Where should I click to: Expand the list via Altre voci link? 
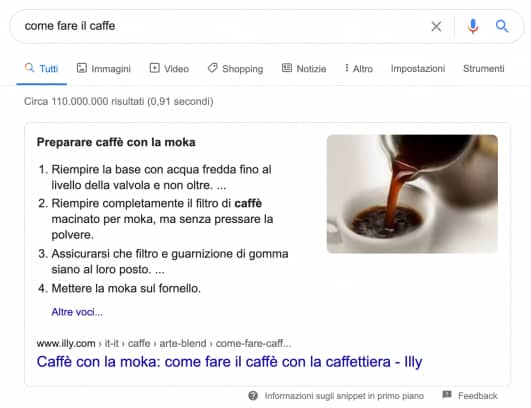pos(77,312)
